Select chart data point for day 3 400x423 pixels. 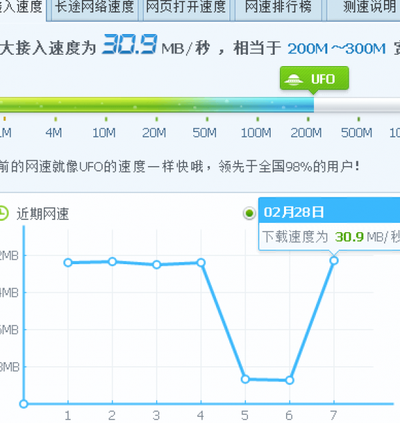pyautogui.click(x=157, y=265)
